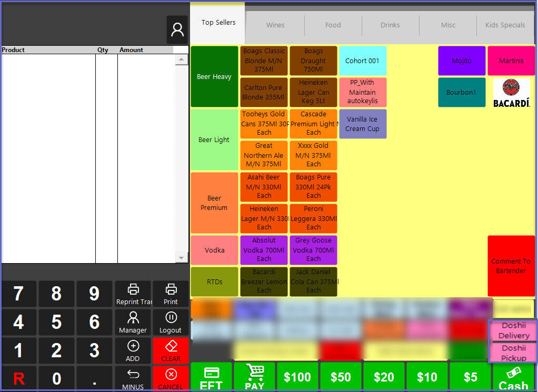
Task: Select the Beer Heavy category
Action: click(214, 76)
